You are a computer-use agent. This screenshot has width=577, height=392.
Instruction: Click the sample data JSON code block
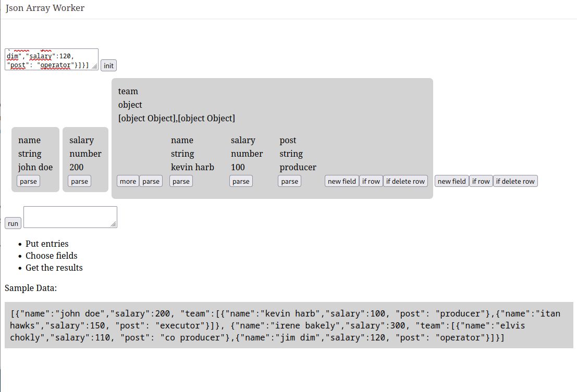click(288, 325)
